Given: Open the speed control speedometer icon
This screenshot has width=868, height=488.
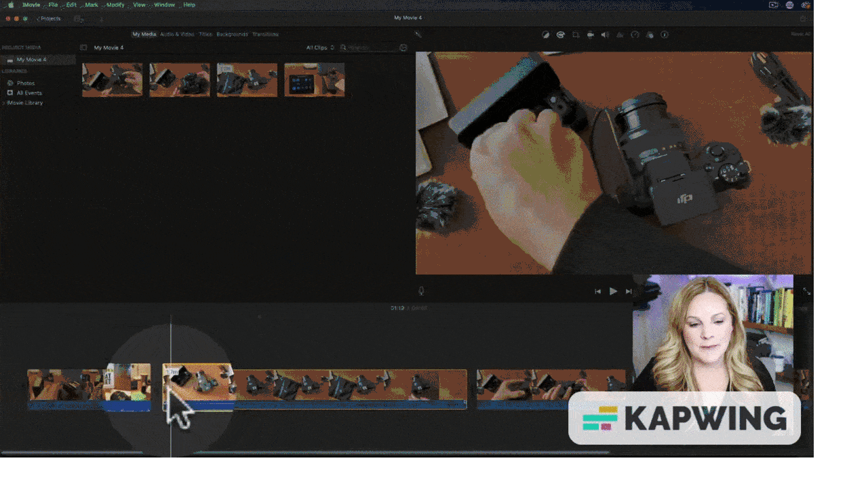Looking at the screenshot, I should [635, 35].
